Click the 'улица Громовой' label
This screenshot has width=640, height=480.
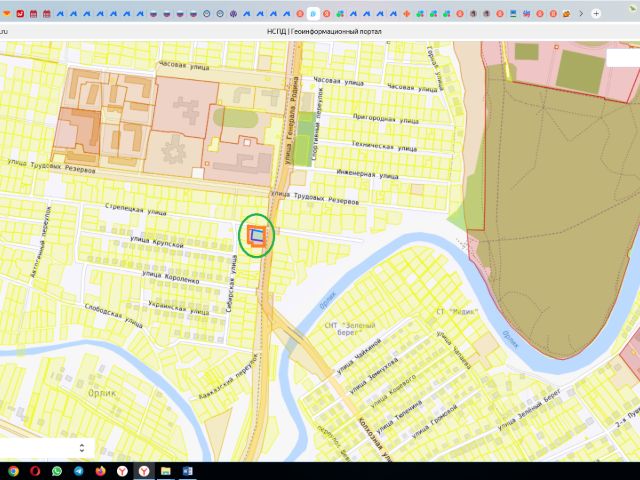[x=435, y=421]
